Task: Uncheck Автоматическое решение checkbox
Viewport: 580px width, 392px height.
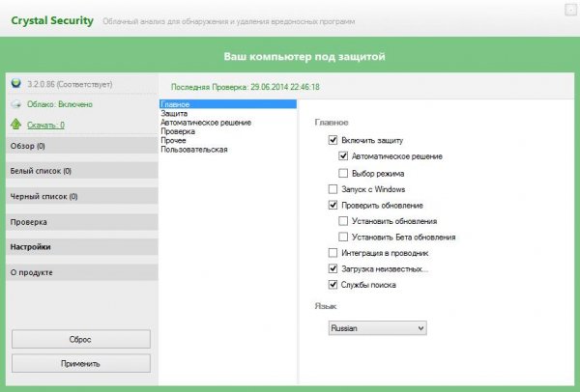Action: click(x=343, y=155)
